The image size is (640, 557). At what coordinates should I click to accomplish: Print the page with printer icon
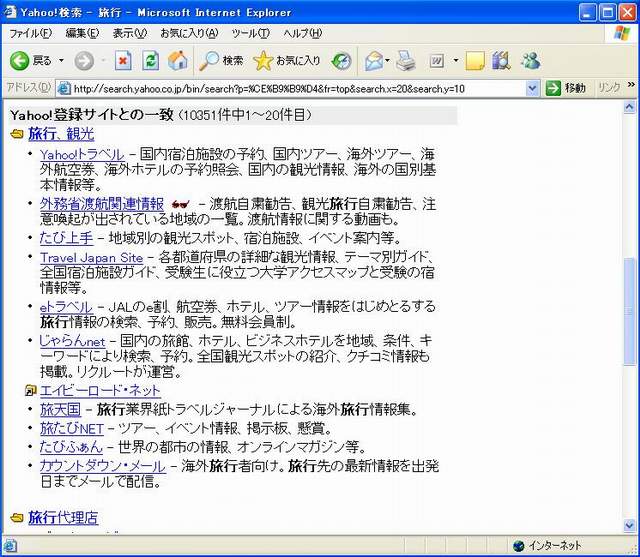pyautogui.click(x=406, y=61)
